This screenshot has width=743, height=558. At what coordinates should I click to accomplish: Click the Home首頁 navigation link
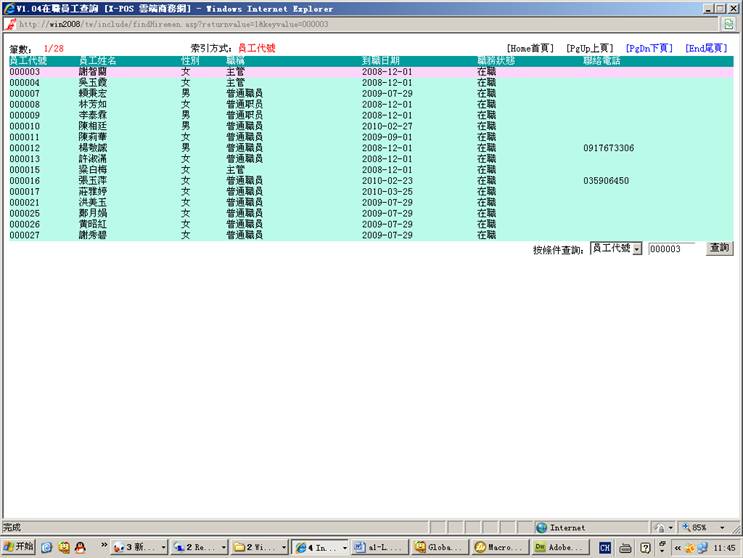(529, 47)
